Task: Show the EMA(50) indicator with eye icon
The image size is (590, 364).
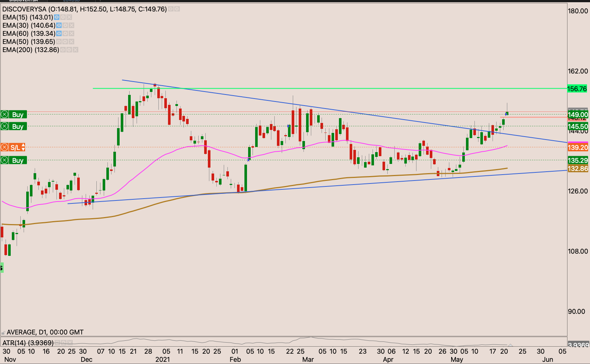Action: pos(59,42)
